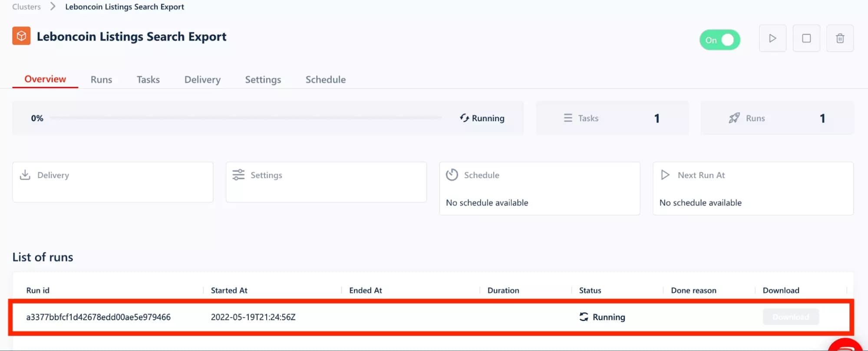Click the Started At column header

229,290
